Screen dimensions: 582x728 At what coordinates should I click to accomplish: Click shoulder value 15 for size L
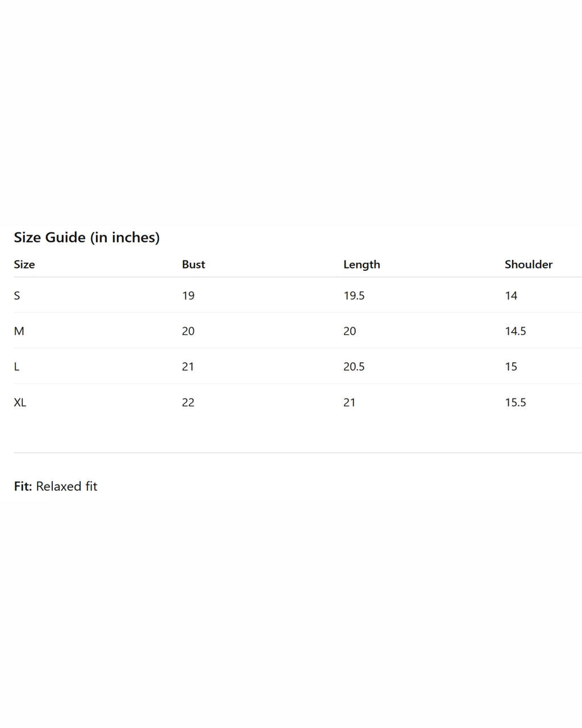[x=511, y=367]
